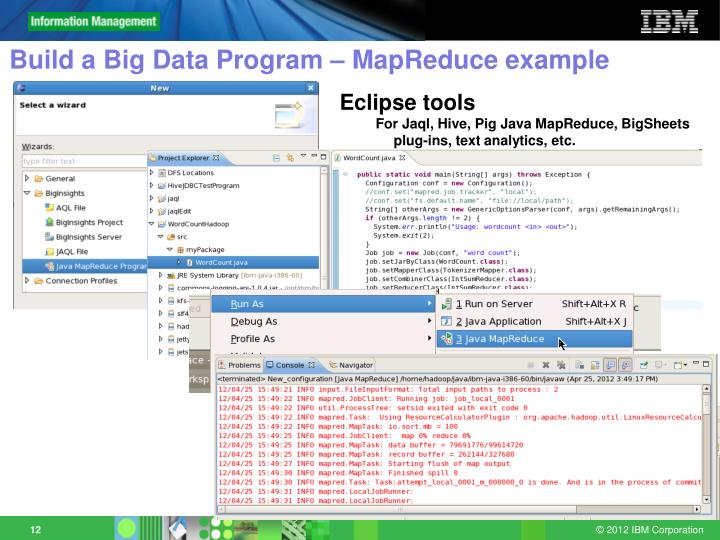
Task: Close WordCount.java editor tab X
Action: coord(402,158)
